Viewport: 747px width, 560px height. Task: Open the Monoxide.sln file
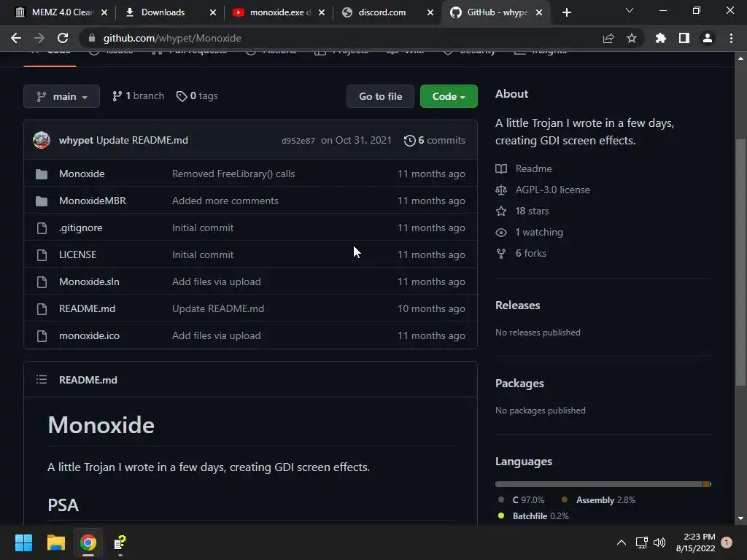(x=89, y=282)
